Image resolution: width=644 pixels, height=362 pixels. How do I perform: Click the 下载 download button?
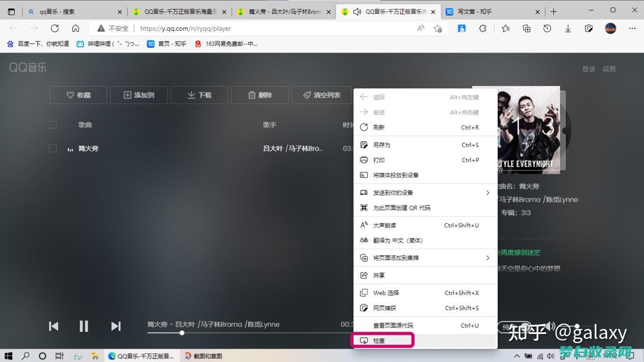[x=199, y=95]
